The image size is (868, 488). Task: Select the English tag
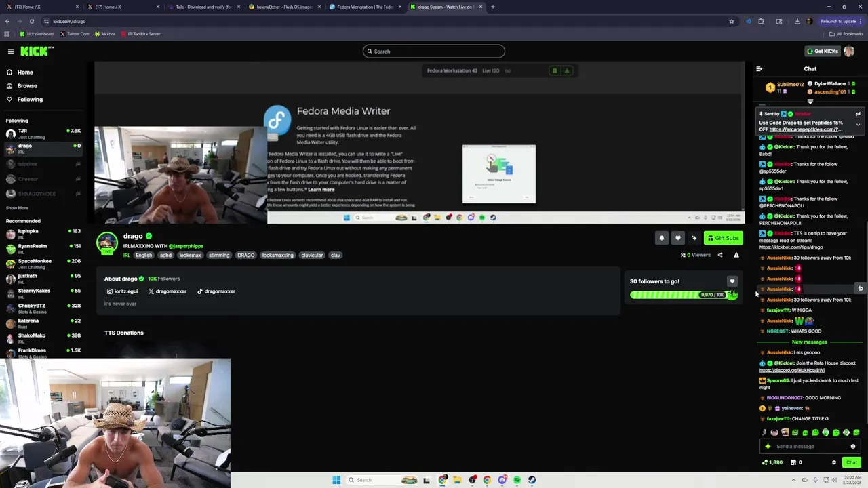[144, 256]
